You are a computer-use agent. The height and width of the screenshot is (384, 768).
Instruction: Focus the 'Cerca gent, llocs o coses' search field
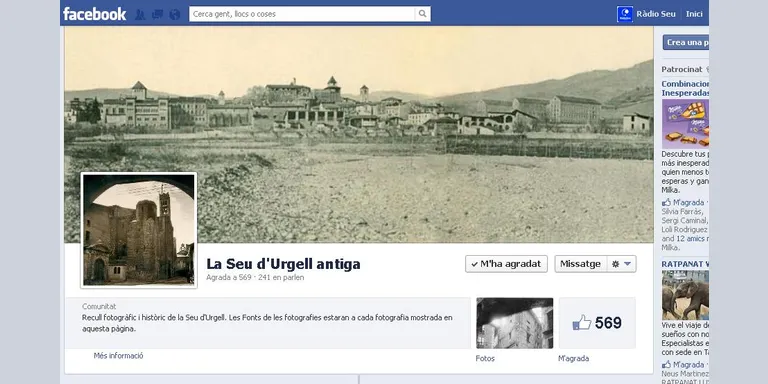[x=302, y=14]
